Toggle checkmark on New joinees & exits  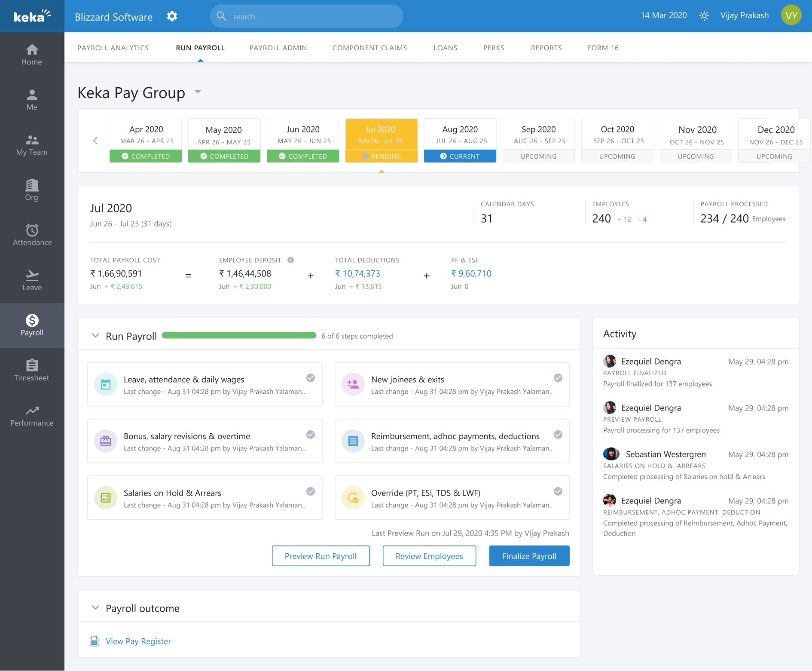click(x=558, y=378)
